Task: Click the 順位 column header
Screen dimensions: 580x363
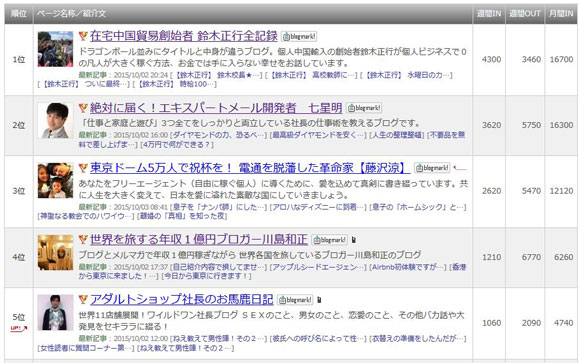Action: click(18, 14)
